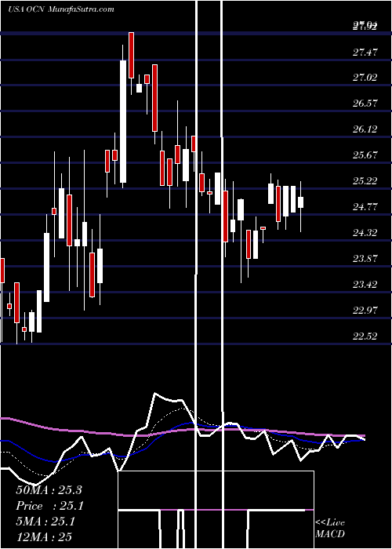Click the 22.52 price axis label
392x549 pixels.
(x=365, y=336)
